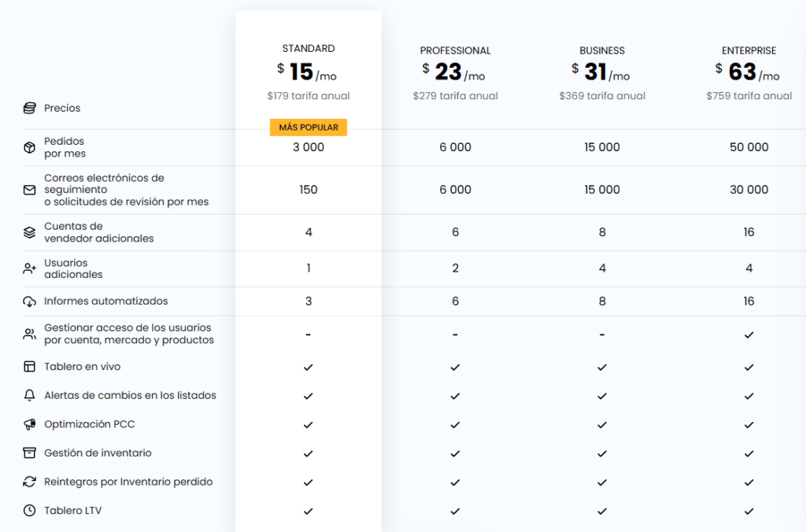Click the Standard checkmark for Tablero en vivo

pyautogui.click(x=308, y=366)
